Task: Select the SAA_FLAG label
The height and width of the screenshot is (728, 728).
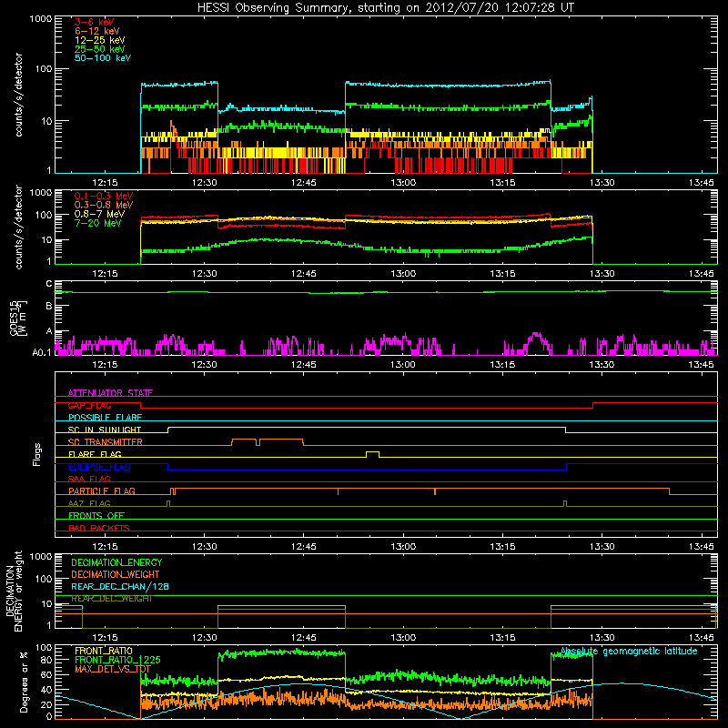Action: [89, 479]
